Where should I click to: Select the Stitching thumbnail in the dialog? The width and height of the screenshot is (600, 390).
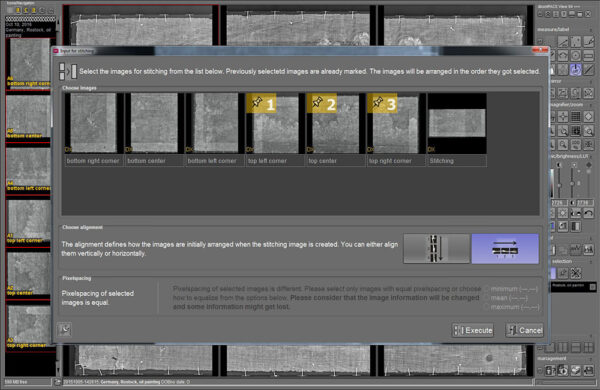[457, 123]
